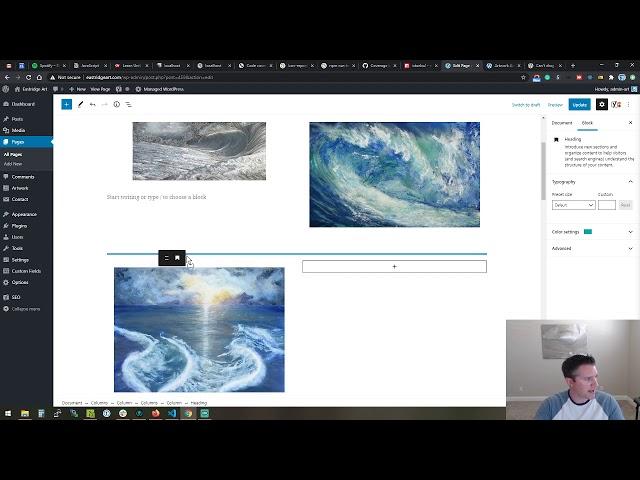Collapse the Typography panel

coord(630,182)
